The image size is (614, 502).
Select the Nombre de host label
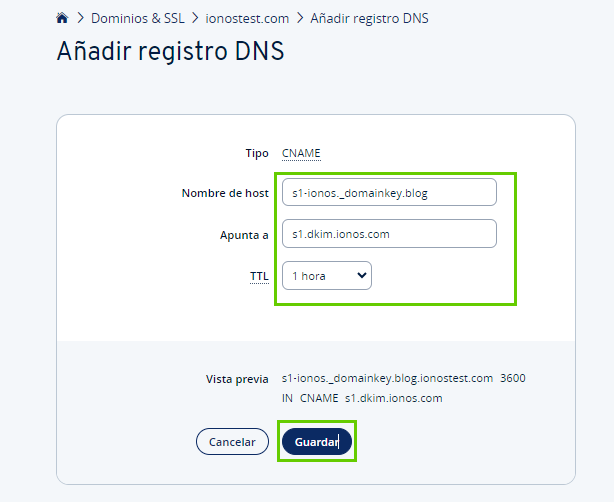coord(225,193)
